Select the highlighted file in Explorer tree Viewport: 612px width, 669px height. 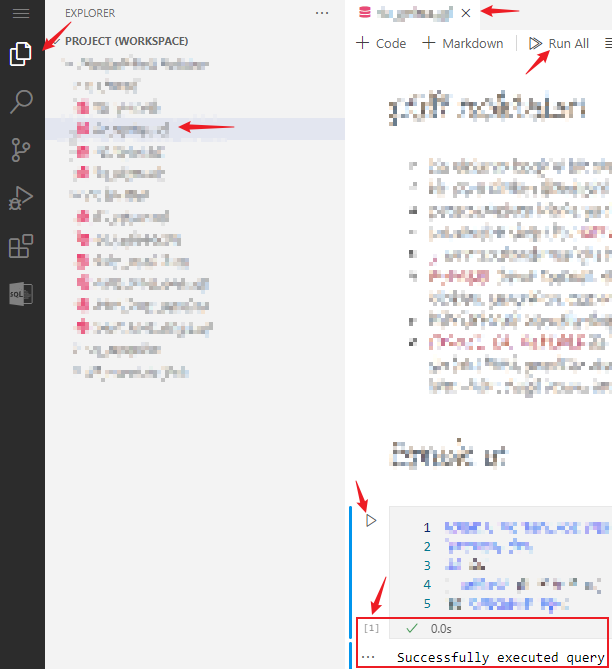click(195, 129)
